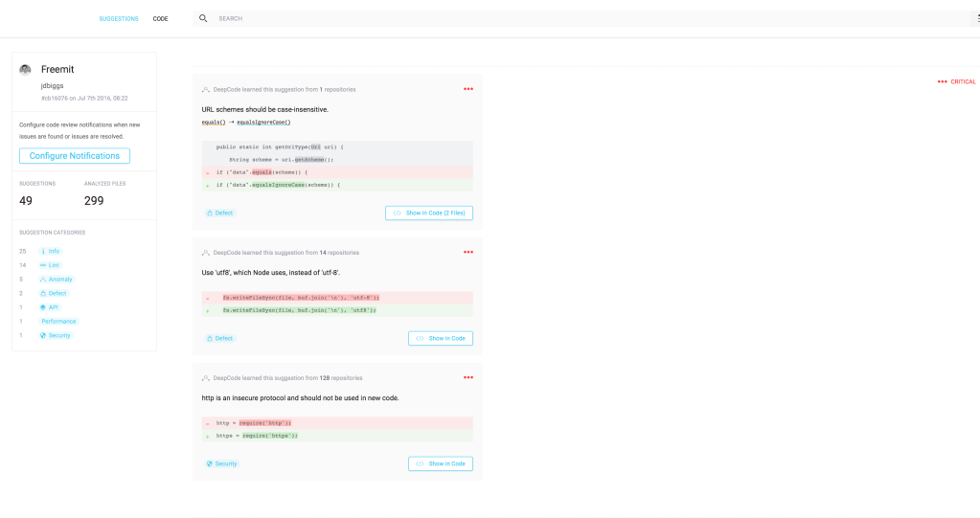Click the jdbiggs username text

coord(53,86)
